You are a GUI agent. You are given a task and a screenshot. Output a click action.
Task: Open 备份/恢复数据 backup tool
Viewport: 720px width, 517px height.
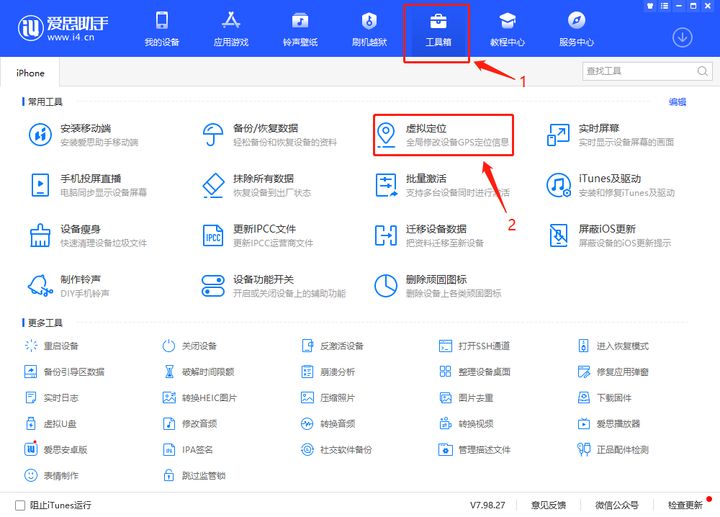tap(213, 134)
